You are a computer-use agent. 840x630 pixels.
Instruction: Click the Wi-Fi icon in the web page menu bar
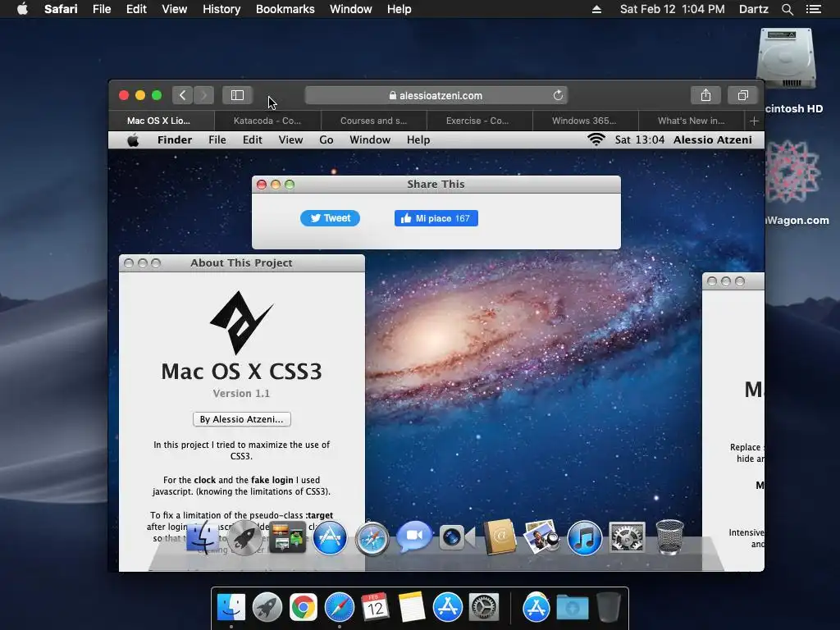coord(596,139)
